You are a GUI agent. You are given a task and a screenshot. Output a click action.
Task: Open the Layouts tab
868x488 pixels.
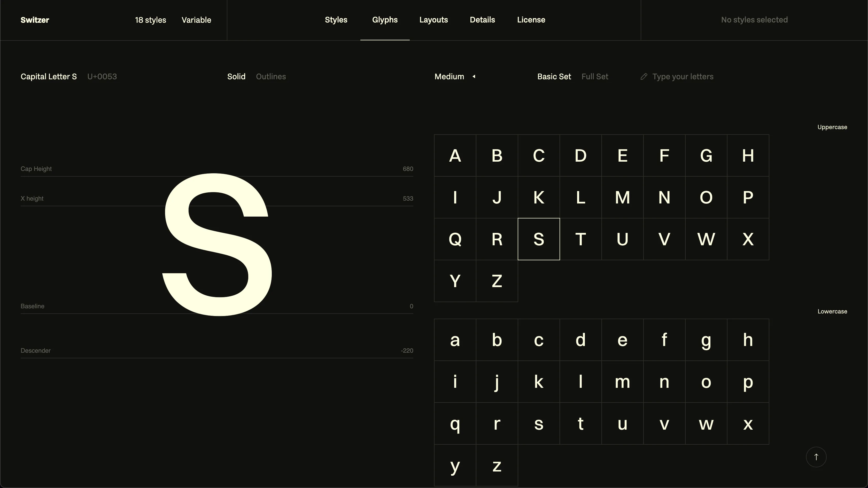pyautogui.click(x=434, y=20)
